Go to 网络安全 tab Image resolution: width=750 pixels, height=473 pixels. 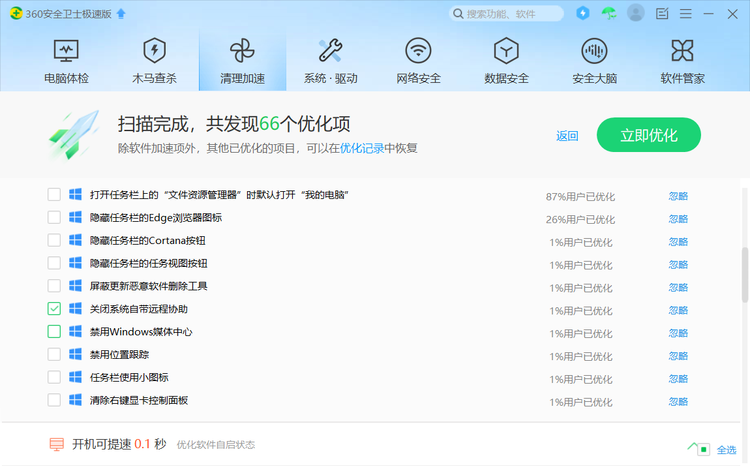coord(419,61)
